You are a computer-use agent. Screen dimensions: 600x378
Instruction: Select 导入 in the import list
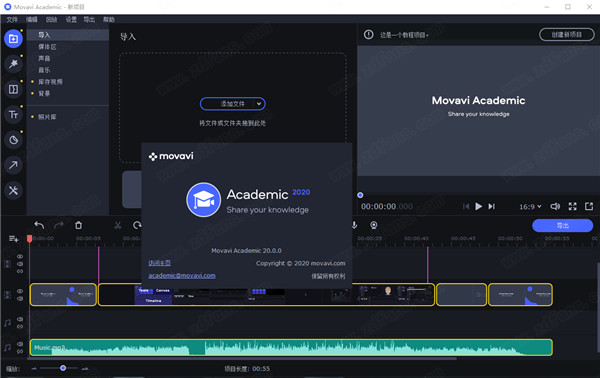tap(68, 35)
